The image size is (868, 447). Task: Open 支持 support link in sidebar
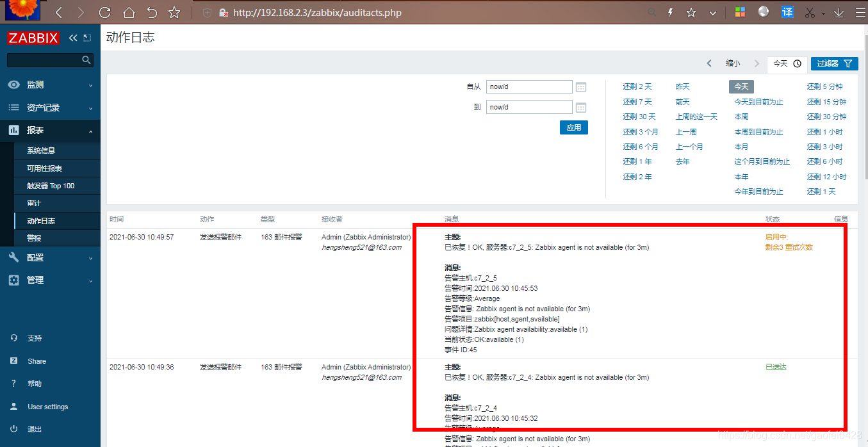click(x=35, y=338)
